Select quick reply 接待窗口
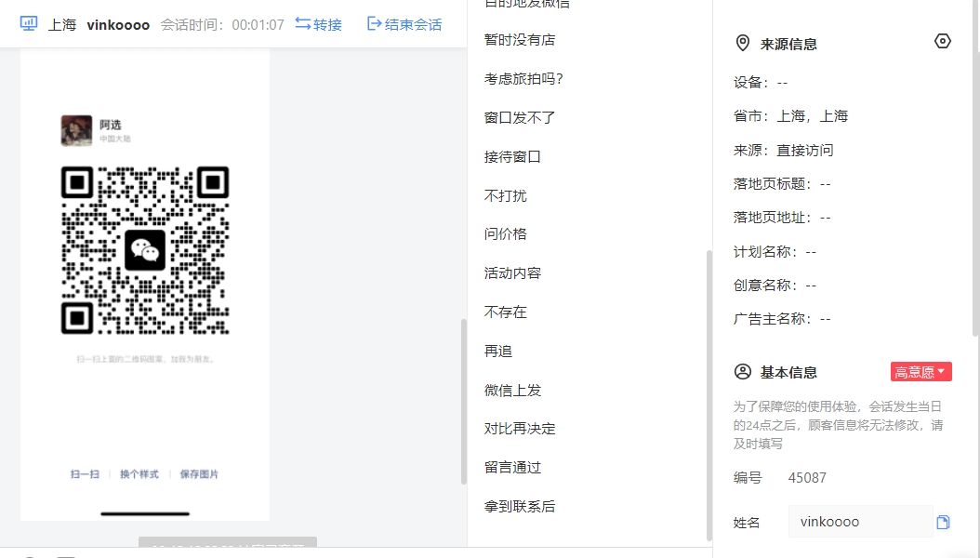The height and width of the screenshot is (558, 980). [512, 157]
